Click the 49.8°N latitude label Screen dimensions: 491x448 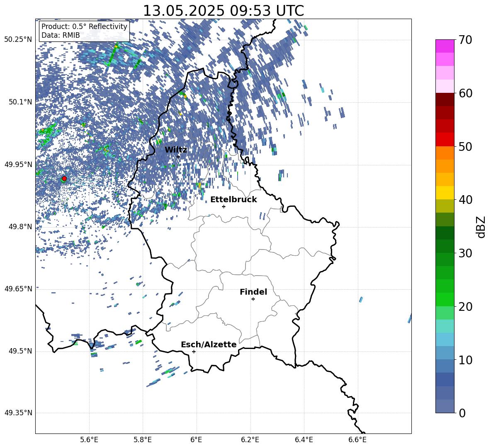coord(20,227)
